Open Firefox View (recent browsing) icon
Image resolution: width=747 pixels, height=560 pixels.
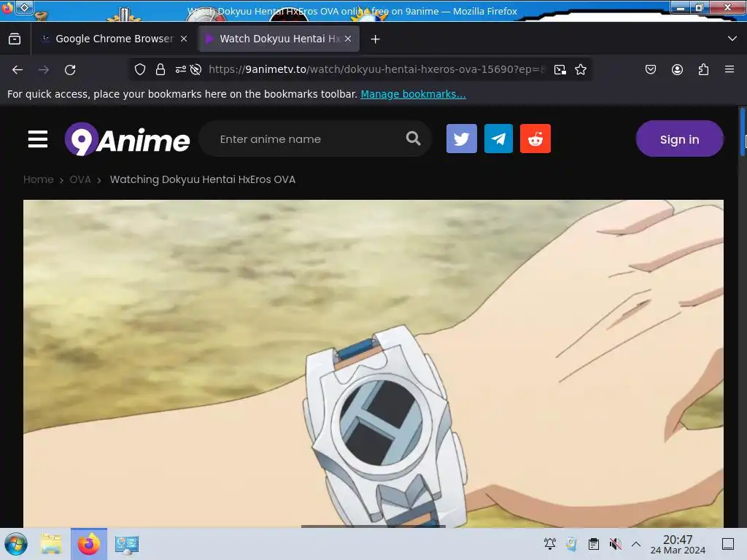tap(15, 39)
